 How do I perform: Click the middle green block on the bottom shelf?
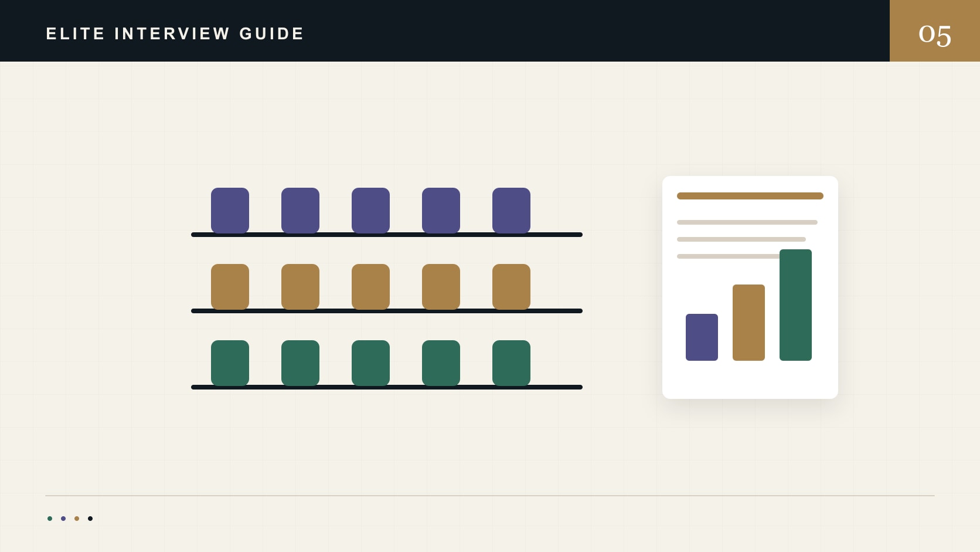coord(370,363)
